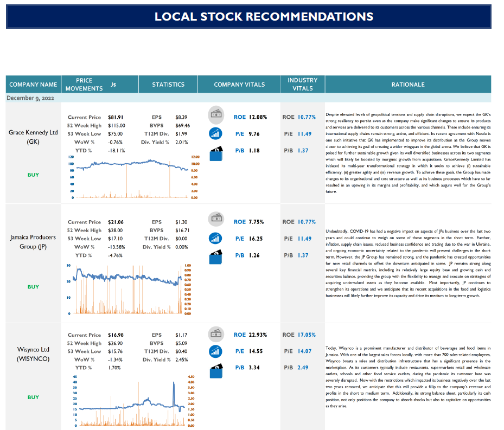The width and height of the screenshot is (504, 430).
Task: Click the industry ROE value 17.05%
Action: pyautogui.click(x=307, y=335)
